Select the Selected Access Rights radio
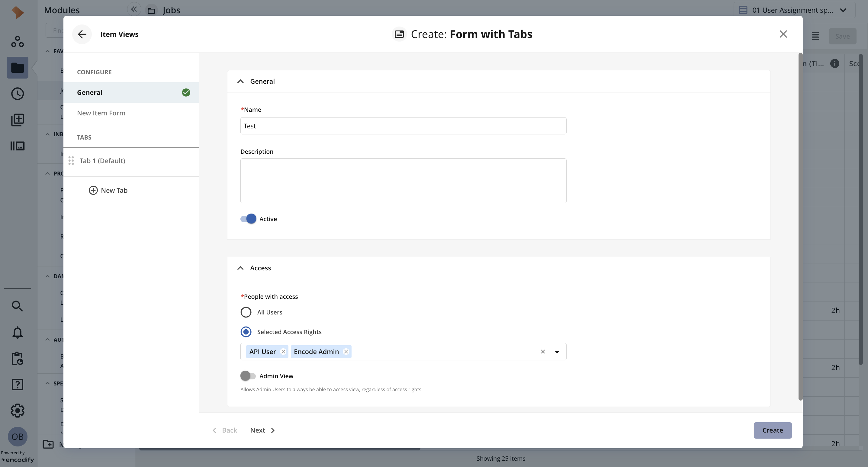 tap(246, 332)
